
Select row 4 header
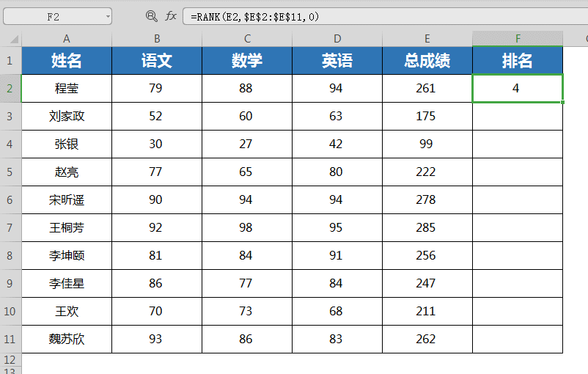tap(10, 144)
